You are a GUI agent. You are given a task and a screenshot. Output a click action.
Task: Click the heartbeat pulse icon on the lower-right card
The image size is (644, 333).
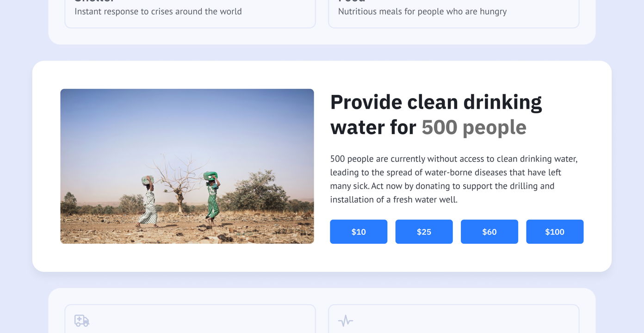[x=346, y=320]
